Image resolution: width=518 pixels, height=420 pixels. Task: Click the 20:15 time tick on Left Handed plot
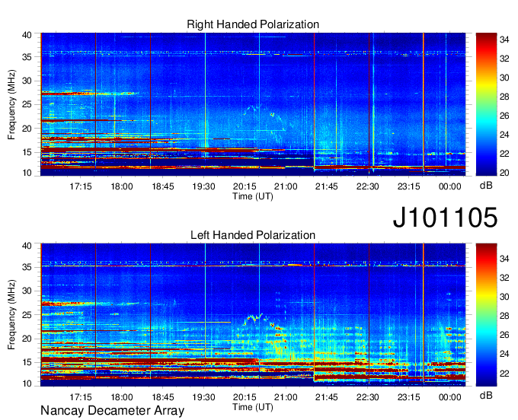(x=245, y=397)
